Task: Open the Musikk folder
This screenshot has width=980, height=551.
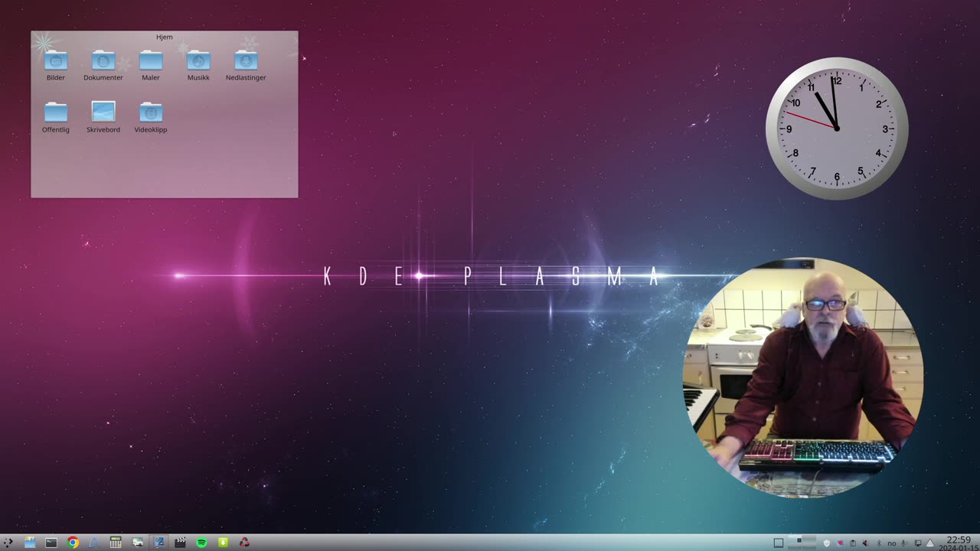Action: pyautogui.click(x=198, y=66)
